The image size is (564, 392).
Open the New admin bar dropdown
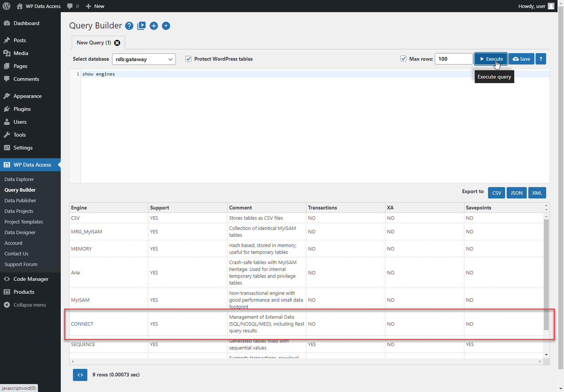click(x=95, y=6)
